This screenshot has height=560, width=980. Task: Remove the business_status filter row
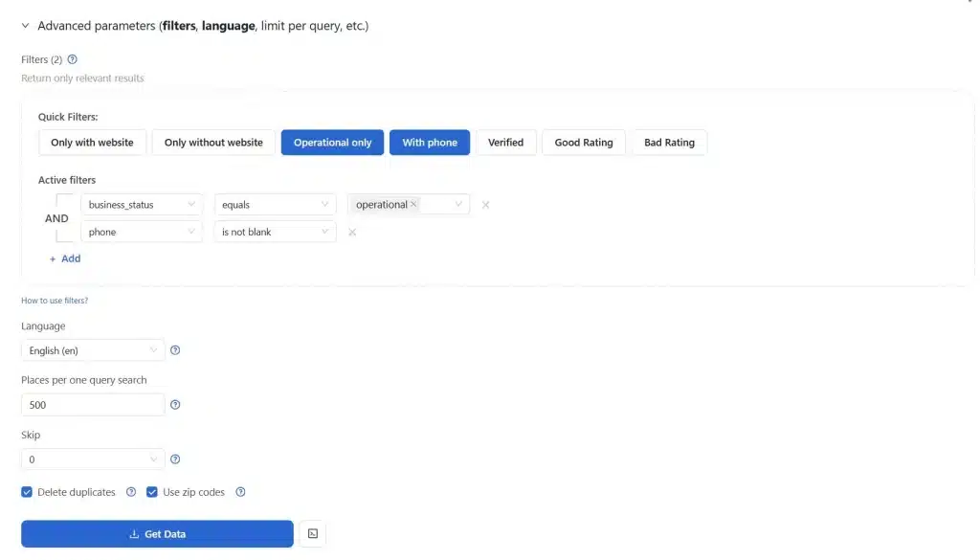pyautogui.click(x=486, y=204)
